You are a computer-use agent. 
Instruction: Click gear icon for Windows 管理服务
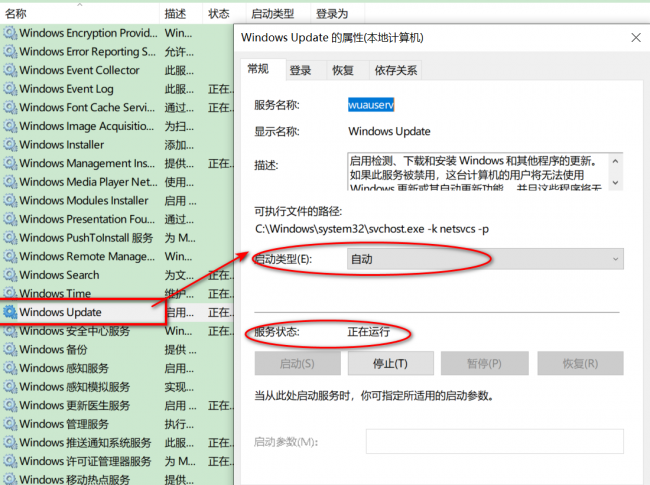tap(10, 424)
